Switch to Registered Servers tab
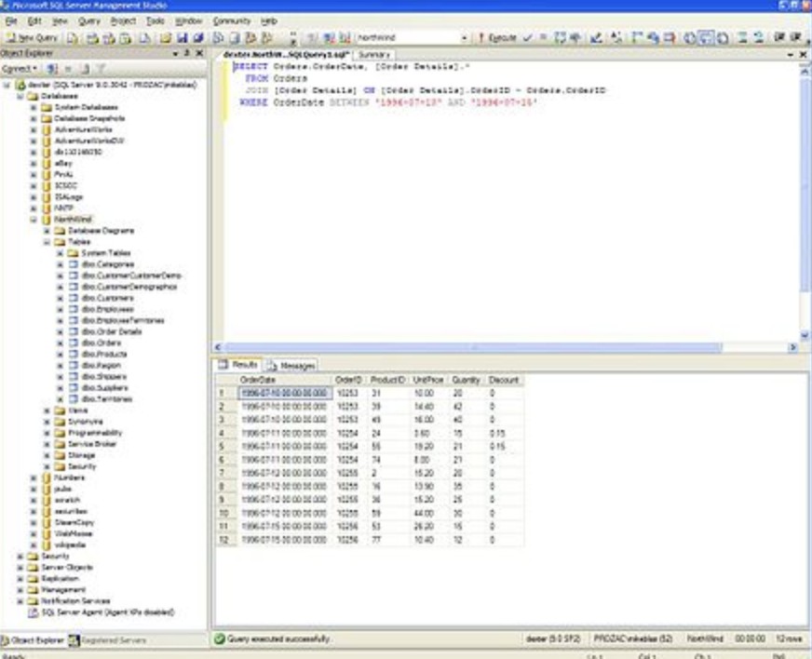 [x=108, y=640]
